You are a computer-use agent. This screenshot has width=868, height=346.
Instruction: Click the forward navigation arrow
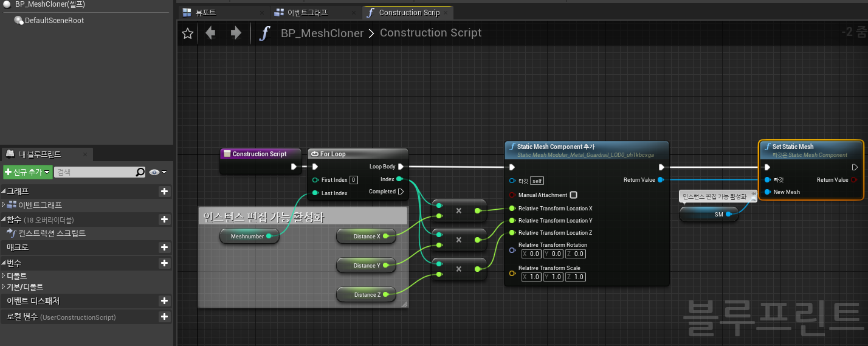(236, 33)
